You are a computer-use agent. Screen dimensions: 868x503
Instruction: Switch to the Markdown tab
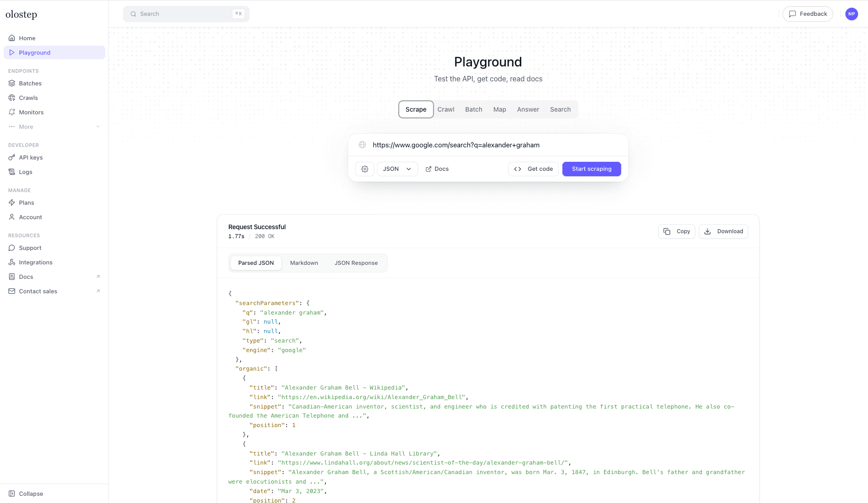point(304,263)
